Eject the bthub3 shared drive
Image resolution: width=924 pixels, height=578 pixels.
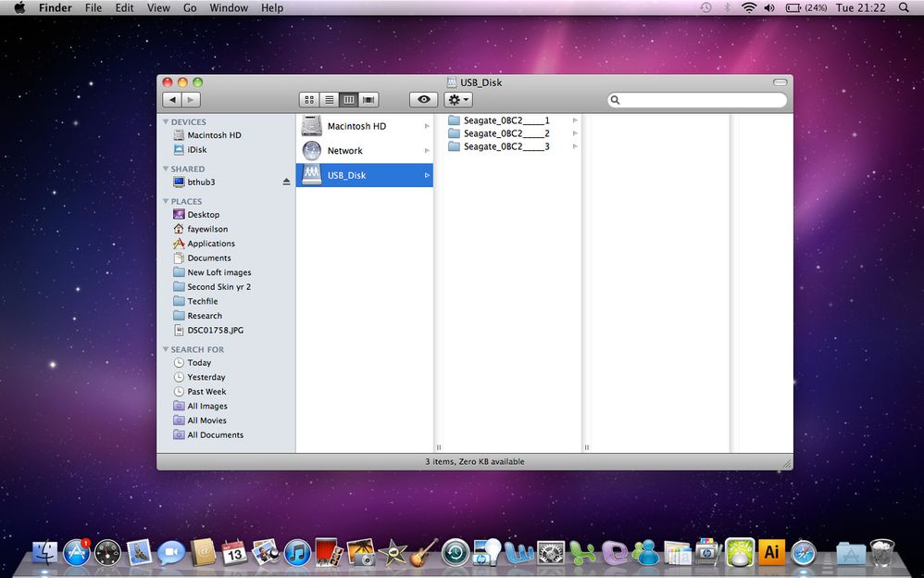(286, 182)
